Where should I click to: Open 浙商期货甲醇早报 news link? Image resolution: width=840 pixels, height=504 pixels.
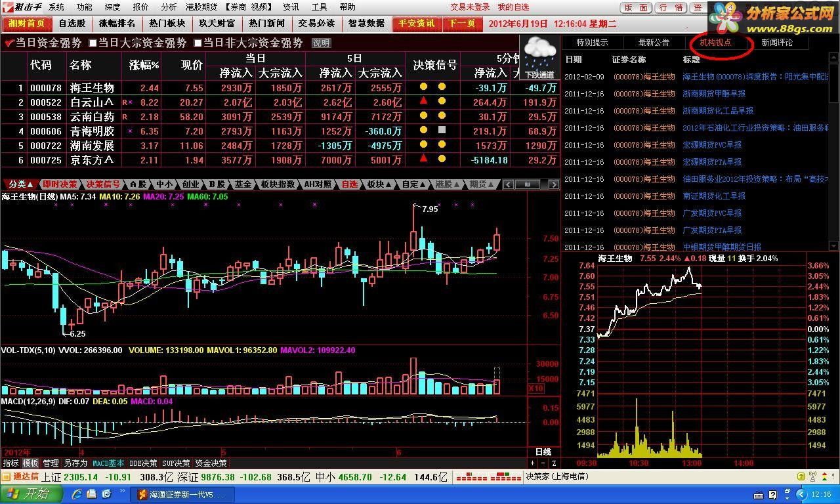click(714, 94)
